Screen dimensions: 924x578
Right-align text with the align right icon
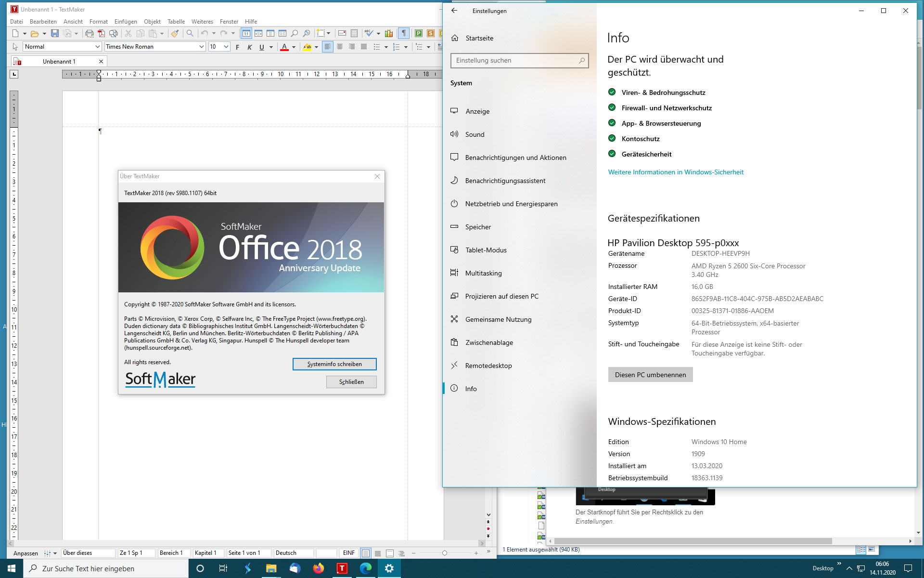pyautogui.click(x=352, y=47)
